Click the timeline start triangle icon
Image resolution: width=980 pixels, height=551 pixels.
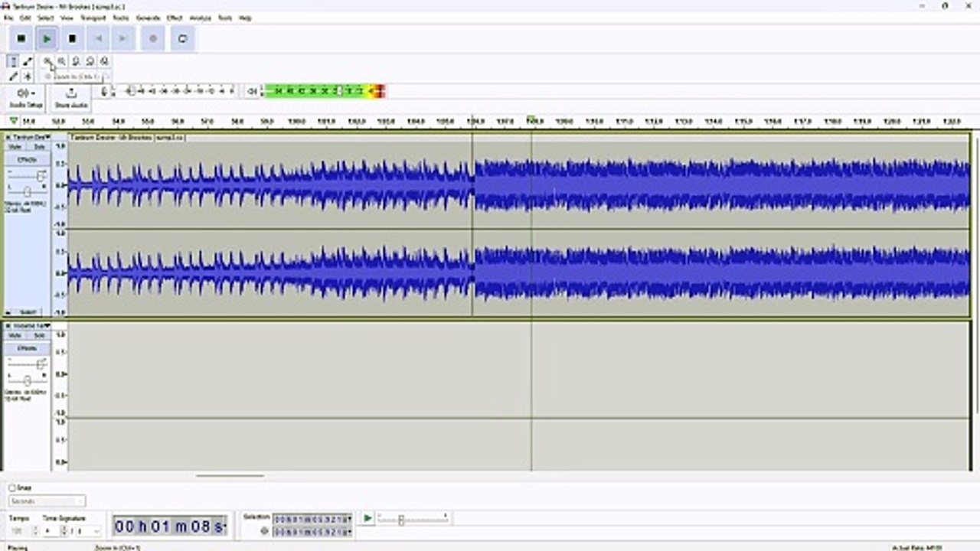pos(13,121)
